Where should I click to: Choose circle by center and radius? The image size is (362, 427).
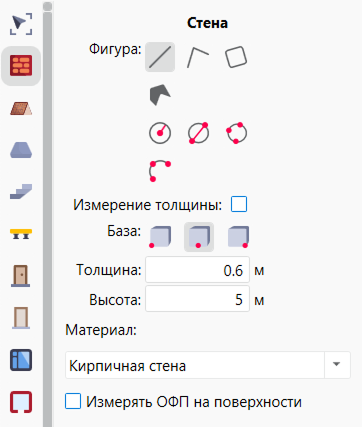click(160, 133)
